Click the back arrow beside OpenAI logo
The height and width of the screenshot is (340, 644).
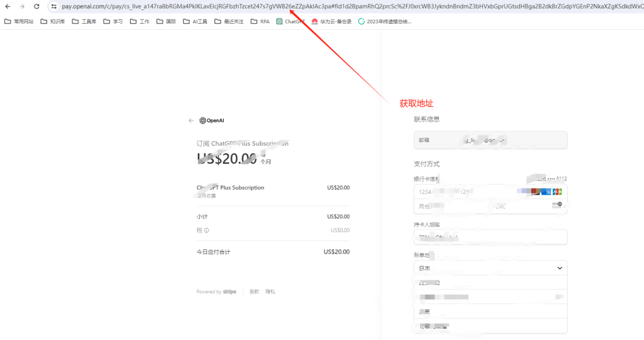tap(191, 120)
